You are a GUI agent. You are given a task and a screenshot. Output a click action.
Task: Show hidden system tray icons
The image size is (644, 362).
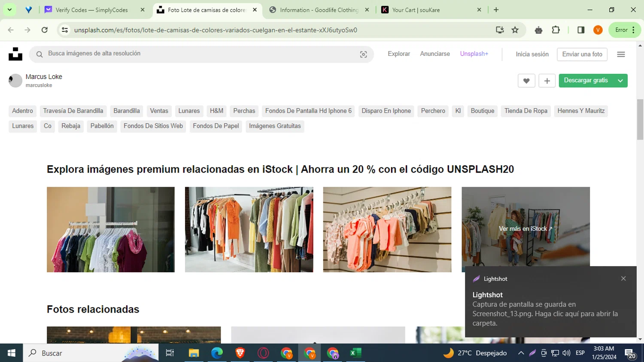tap(521, 353)
